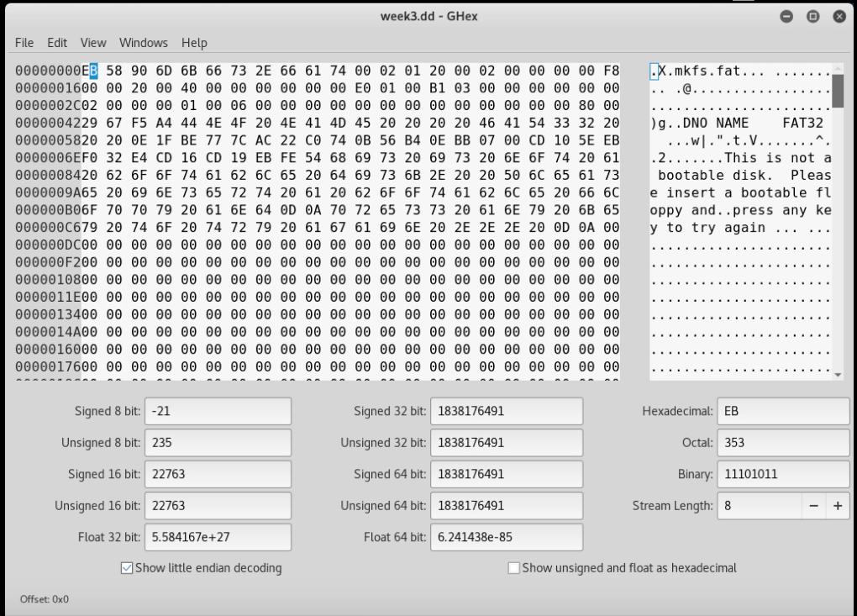Open the Windows menu
This screenshot has height=616, width=857.
(143, 42)
